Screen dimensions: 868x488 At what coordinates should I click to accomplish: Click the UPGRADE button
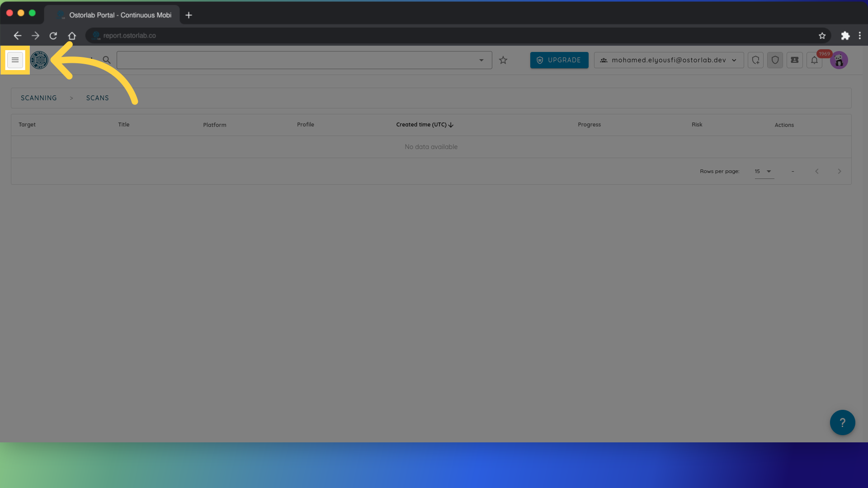click(x=559, y=60)
